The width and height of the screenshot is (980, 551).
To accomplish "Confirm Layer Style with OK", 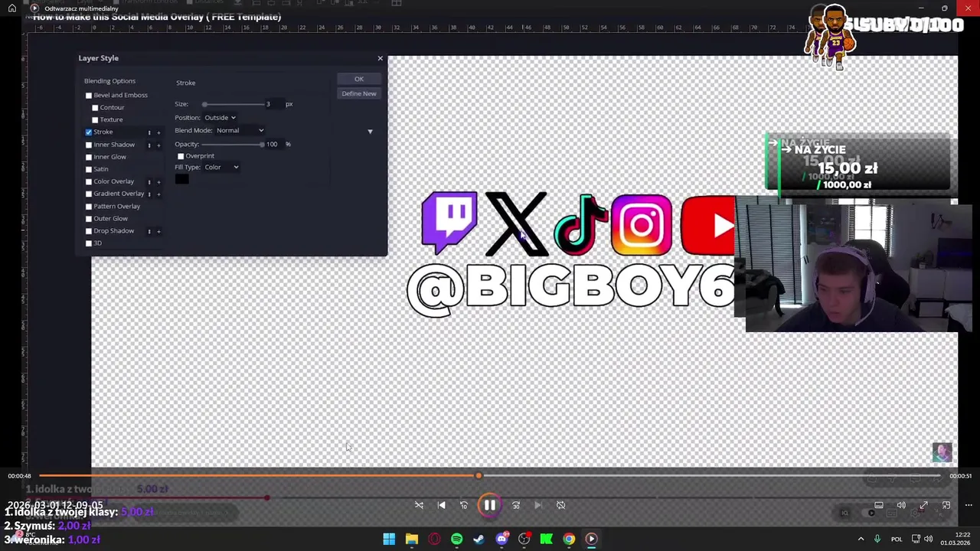I will pyautogui.click(x=358, y=79).
